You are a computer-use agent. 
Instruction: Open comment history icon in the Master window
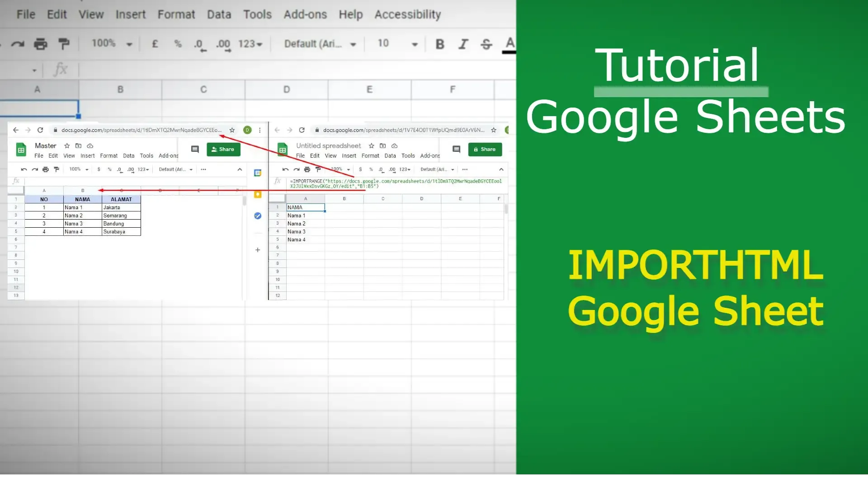click(195, 149)
